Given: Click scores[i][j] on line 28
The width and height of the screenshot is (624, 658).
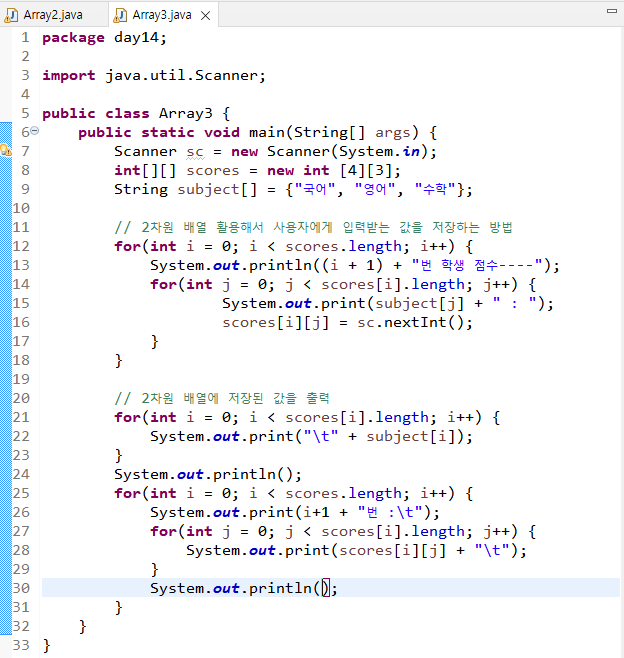Looking at the screenshot, I should 392,551.
